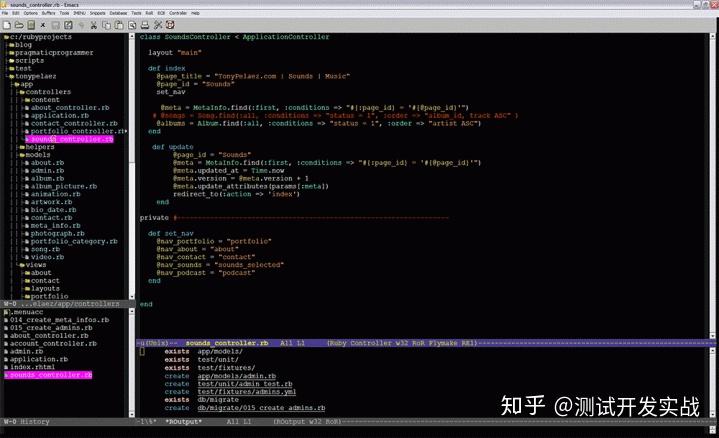Click the Save As toolbar icon
This screenshot has height=438, width=719.
(68, 25)
